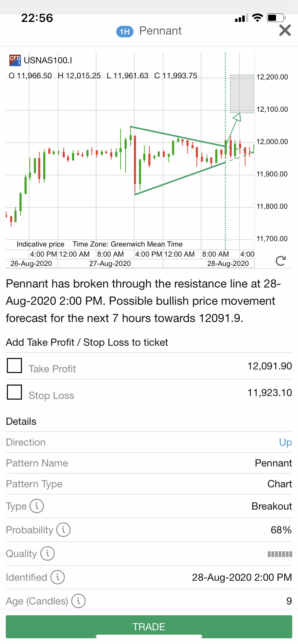Tap the Take Profit value 12,091.90
This screenshot has width=298, height=644.
[x=270, y=366]
